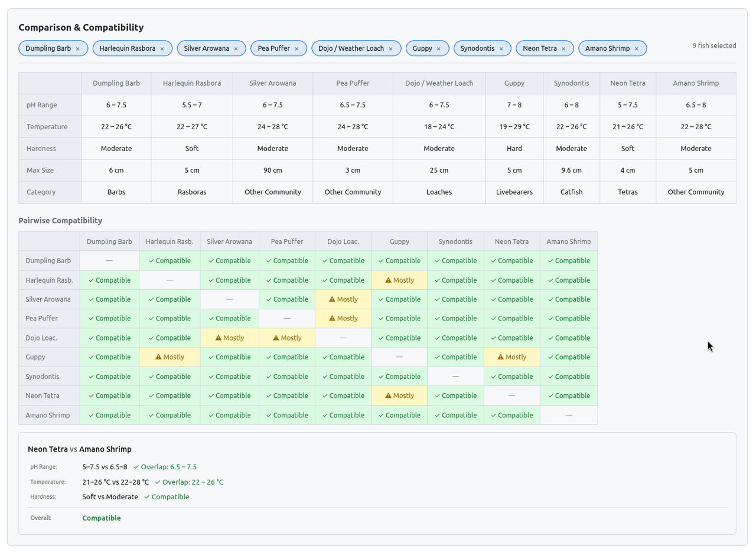Remove Guppy chip via its x
The image size is (756, 556).
click(x=439, y=48)
